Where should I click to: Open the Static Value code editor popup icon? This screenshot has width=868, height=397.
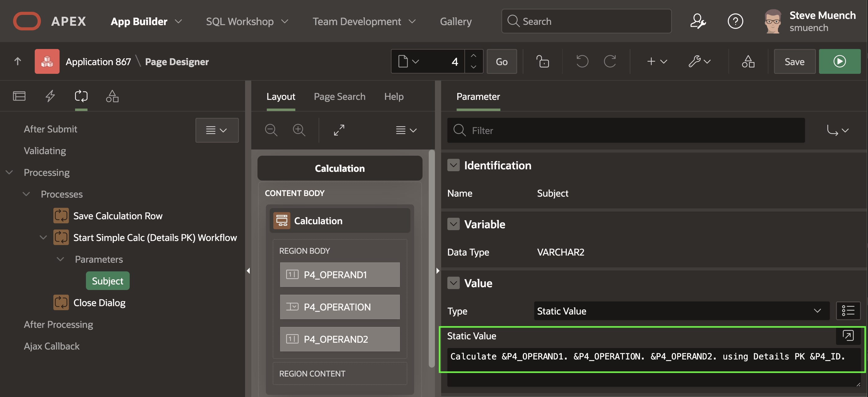click(x=848, y=335)
